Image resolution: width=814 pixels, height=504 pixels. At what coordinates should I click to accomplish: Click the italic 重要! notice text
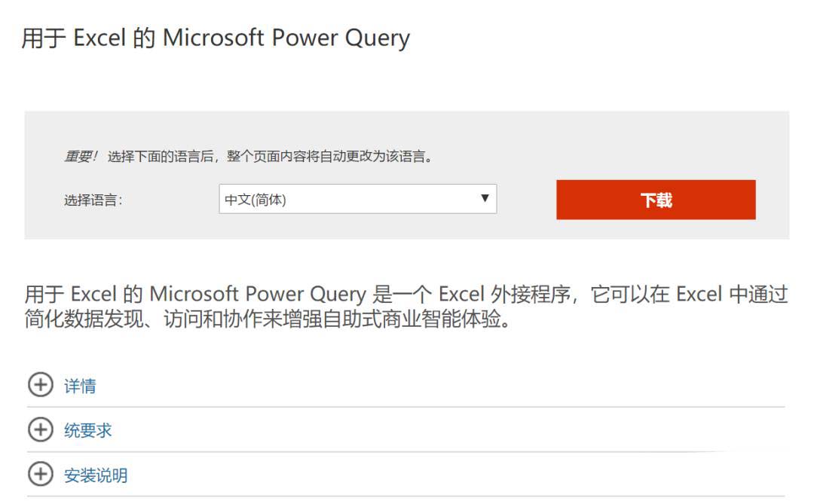click(x=81, y=156)
